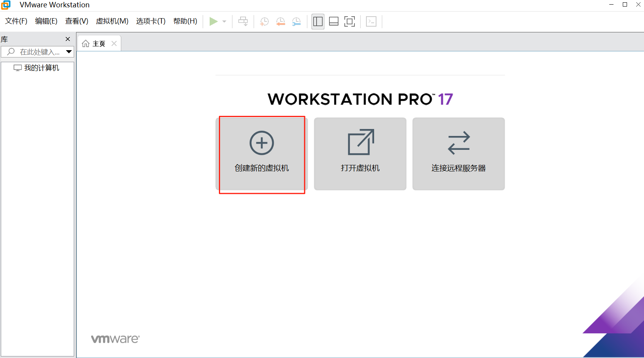The image size is (644, 358).
Task: Open the 编辑(E) menu
Action: pyautogui.click(x=46, y=21)
